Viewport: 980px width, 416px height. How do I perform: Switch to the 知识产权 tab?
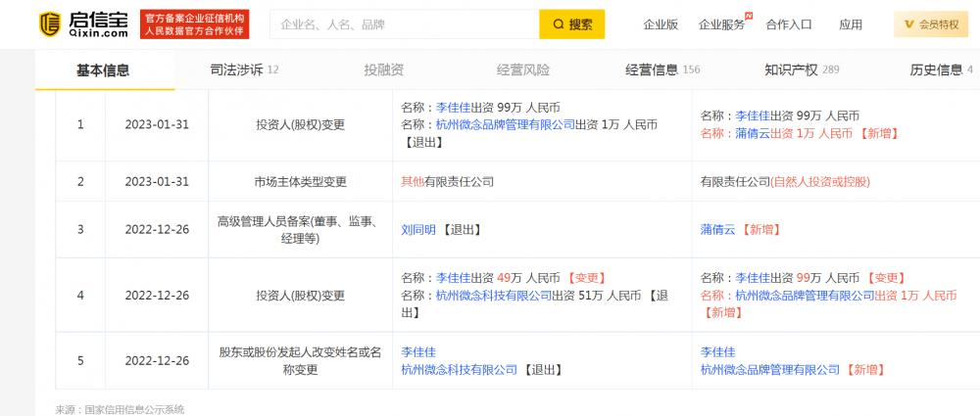click(802, 69)
